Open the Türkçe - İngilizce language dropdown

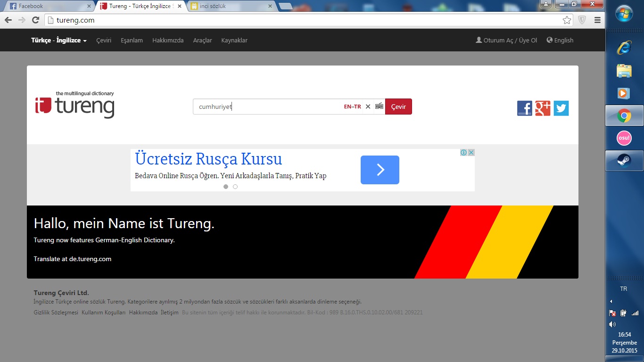pos(59,41)
